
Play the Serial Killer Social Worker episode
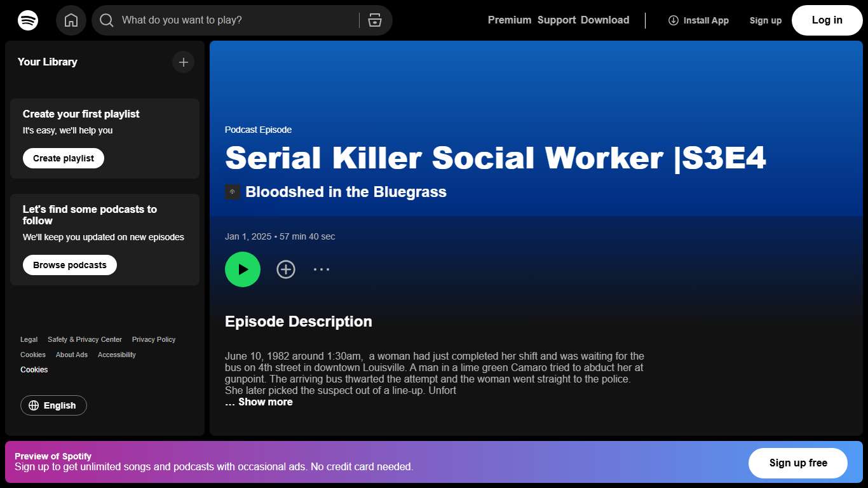coord(243,269)
